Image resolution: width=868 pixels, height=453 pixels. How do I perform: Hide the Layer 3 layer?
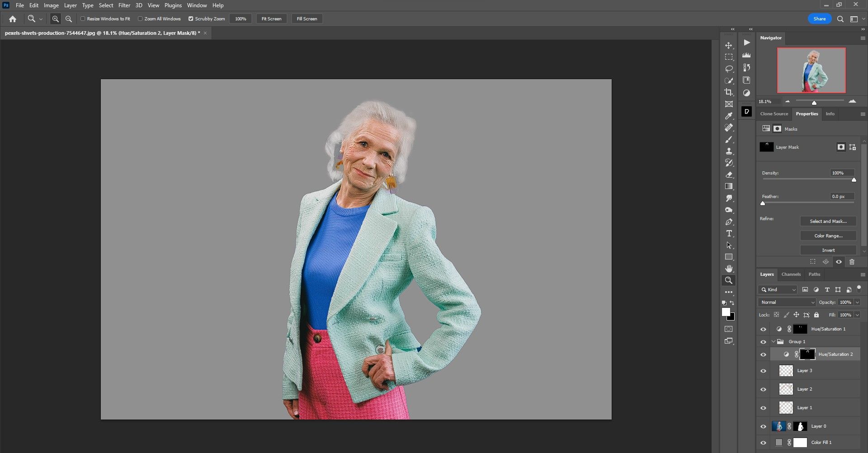pos(764,371)
